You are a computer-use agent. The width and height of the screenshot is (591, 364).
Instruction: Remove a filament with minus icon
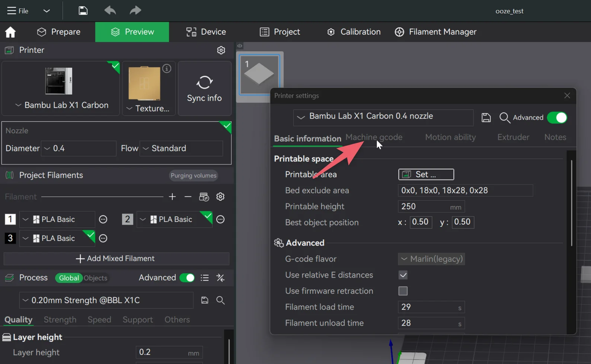coord(188,197)
